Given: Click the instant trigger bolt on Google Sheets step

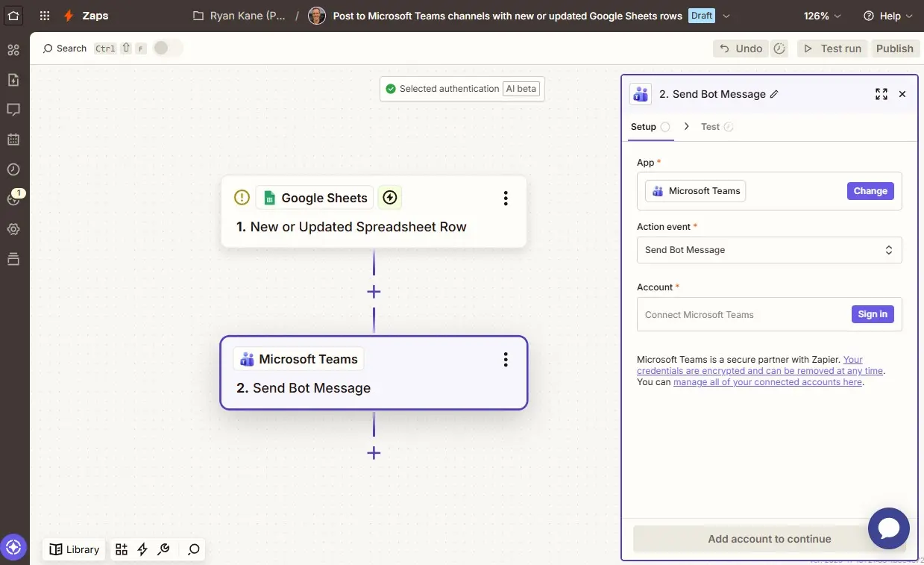Looking at the screenshot, I should tap(389, 198).
